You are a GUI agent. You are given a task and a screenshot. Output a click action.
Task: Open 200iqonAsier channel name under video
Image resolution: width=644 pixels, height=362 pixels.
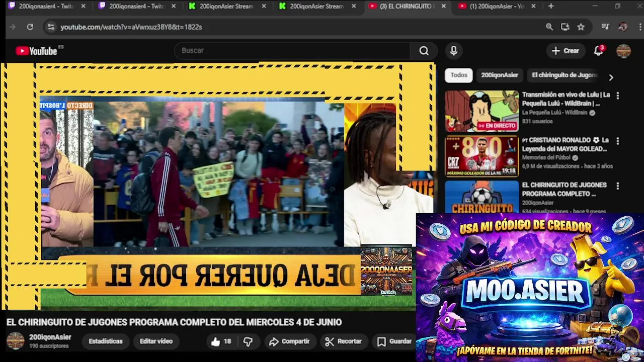[50, 337]
